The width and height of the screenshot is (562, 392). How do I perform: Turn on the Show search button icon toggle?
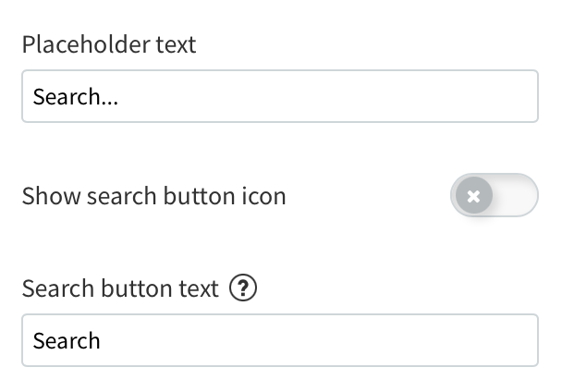point(494,196)
